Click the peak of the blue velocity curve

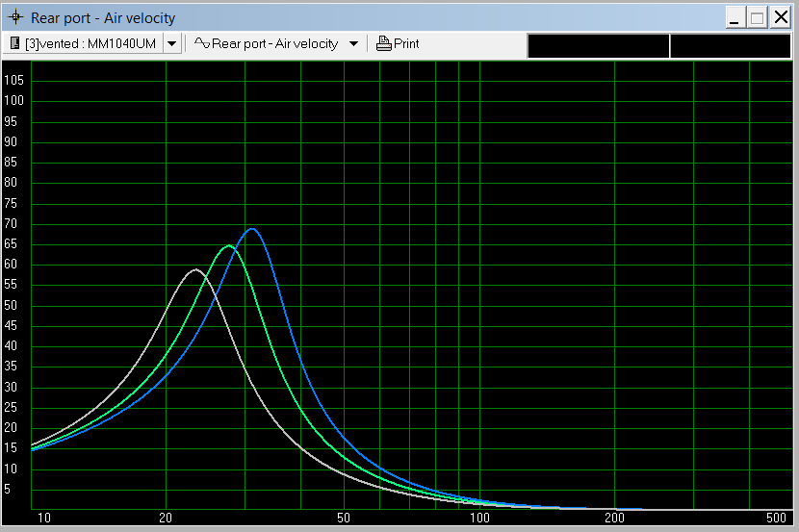click(251, 229)
